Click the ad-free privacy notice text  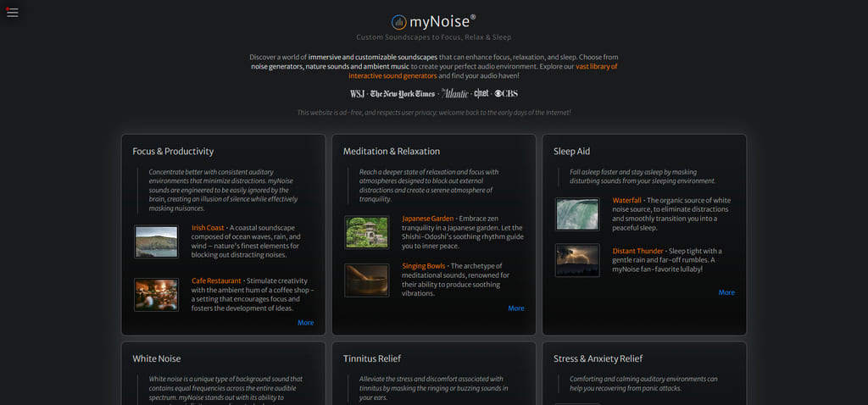click(x=434, y=113)
